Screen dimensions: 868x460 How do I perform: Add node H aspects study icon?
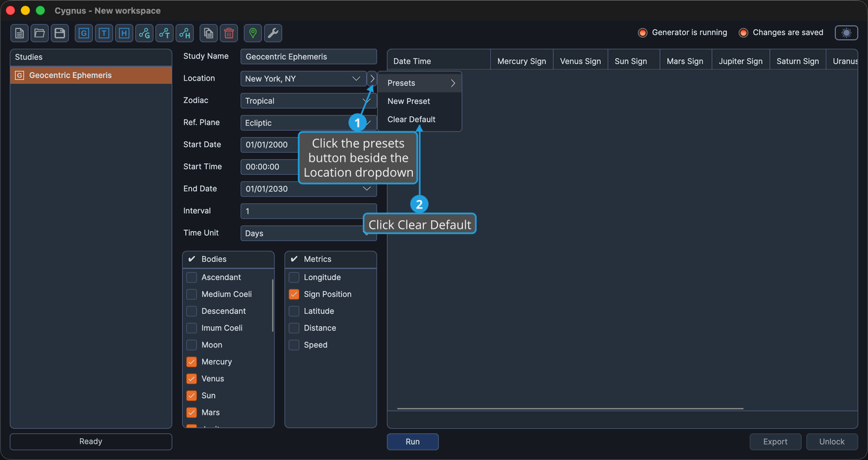point(185,33)
